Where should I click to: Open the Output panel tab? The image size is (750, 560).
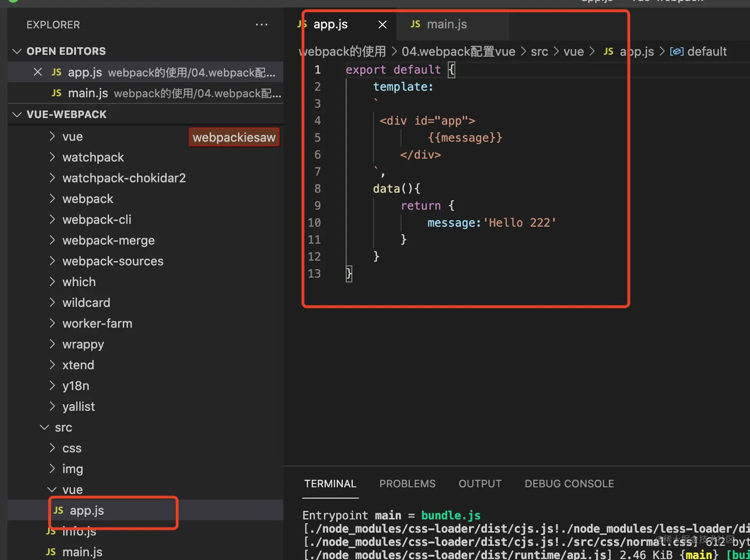tap(480, 484)
